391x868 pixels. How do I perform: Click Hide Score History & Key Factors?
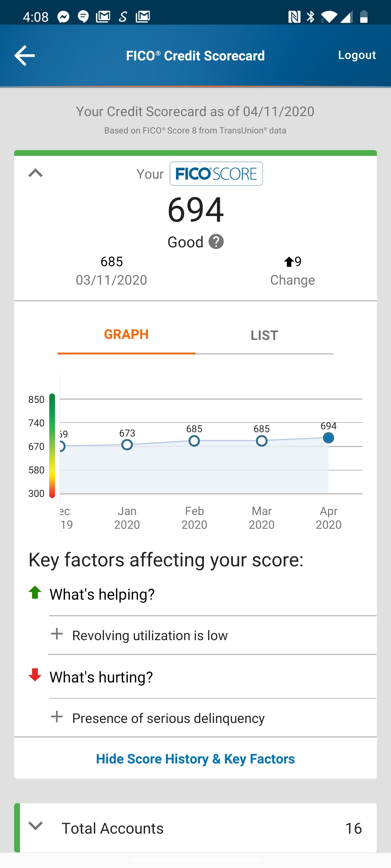pyautogui.click(x=195, y=759)
